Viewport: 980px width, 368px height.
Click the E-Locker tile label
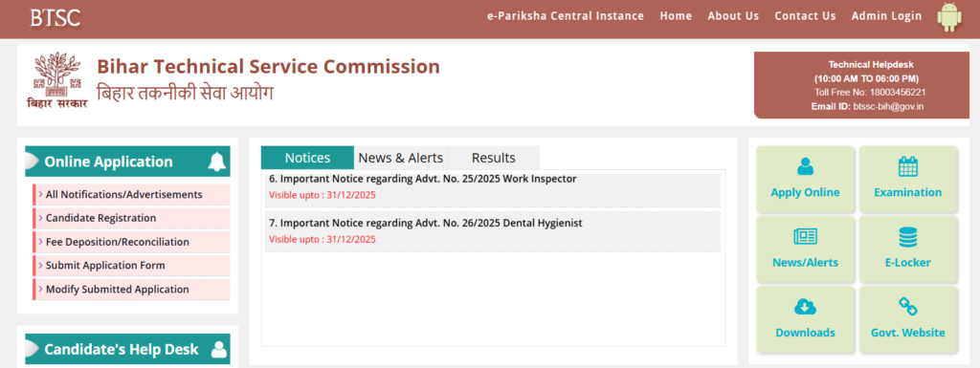tap(907, 263)
